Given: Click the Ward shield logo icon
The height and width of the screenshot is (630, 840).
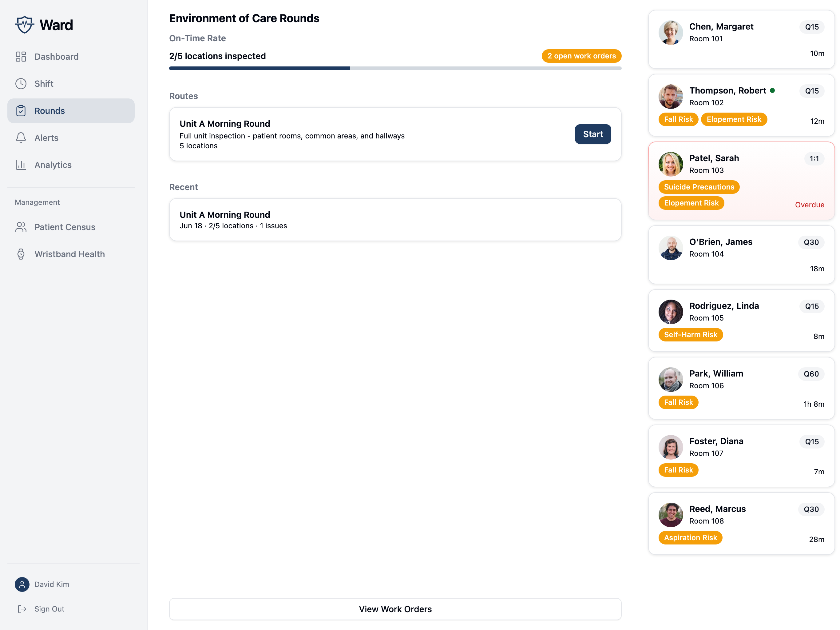Looking at the screenshot, I should (x=24, y=25).
